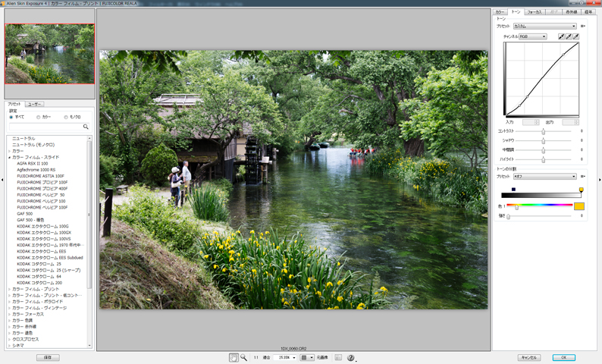The height and width of the screenshot is (364, 602).
Task: Pick the white point eyedropper
Action: click(576, 36)
